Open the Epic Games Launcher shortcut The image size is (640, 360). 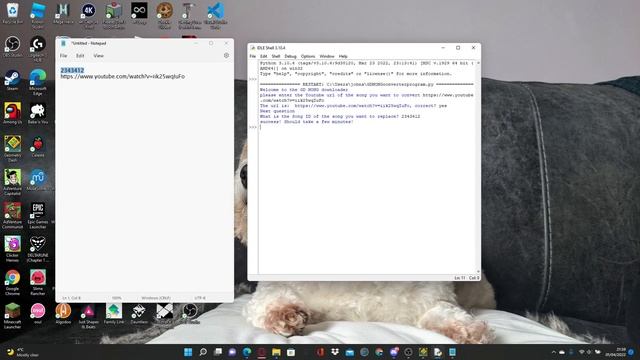point(38,216)
